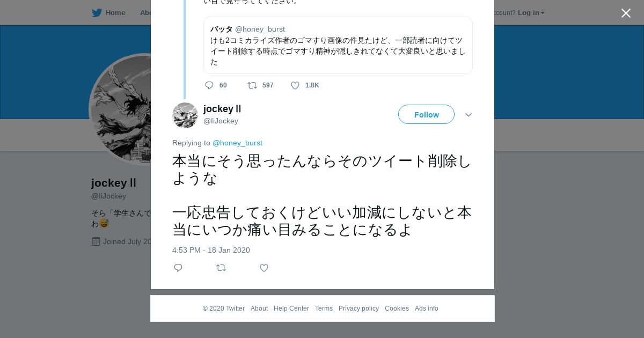Open jockey II's small avatar in tweet
The height and width of the screenshot is (338, 644).
[185, 115]
